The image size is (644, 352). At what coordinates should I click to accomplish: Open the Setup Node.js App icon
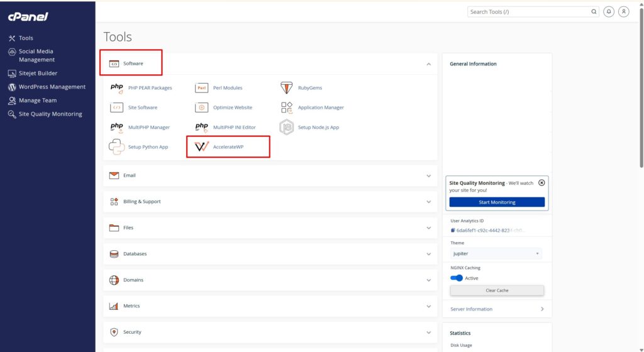tap(287, 127)
